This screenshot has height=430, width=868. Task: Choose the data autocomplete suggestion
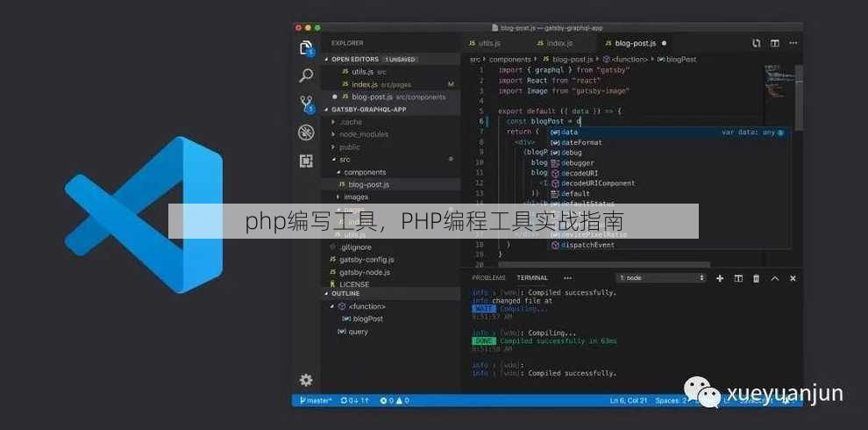click(x=669, y=133)
